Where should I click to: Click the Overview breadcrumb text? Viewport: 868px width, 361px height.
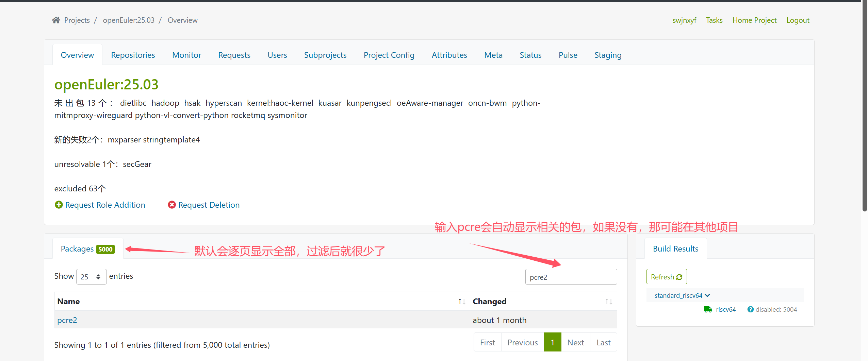click(x=182, y=20)
